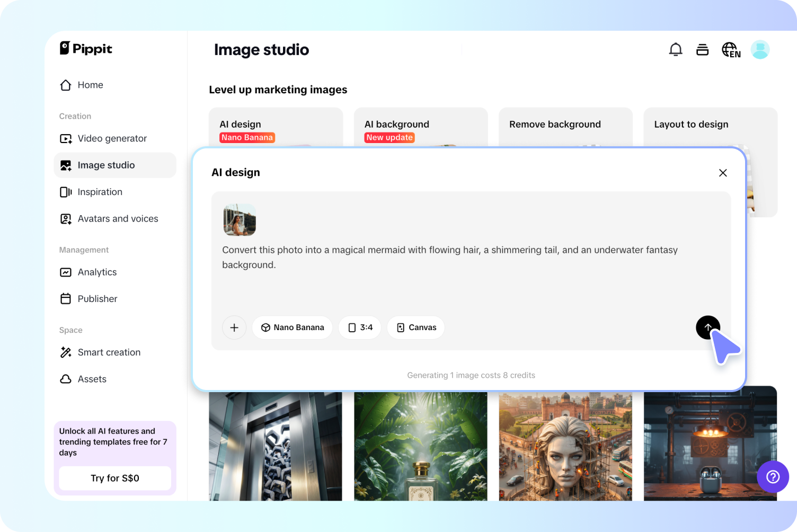The image size is (797, 532).
Task: Click the Avatars and voices icon
Action: (66, 219)
